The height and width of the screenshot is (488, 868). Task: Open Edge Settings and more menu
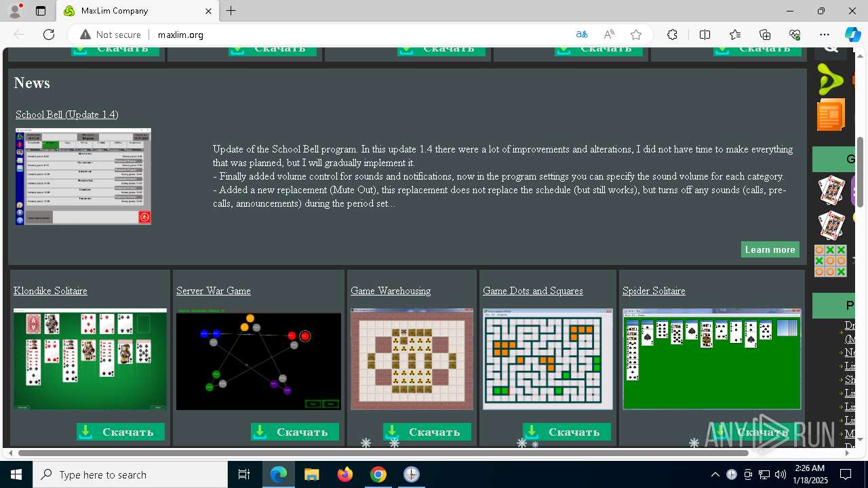pyautogui.click(x=825, y=35)
